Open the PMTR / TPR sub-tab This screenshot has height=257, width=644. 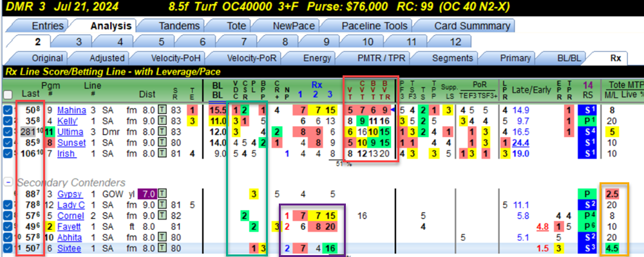coord(382,58)
